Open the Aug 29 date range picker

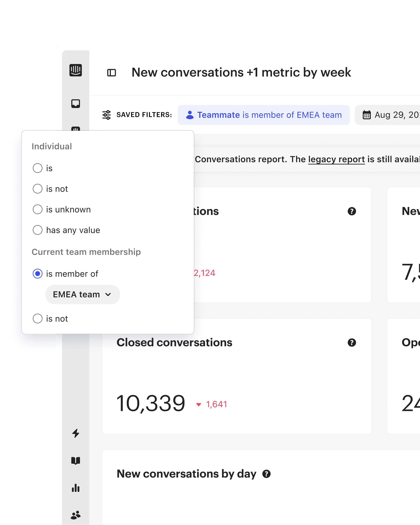[x=387, y=115]
